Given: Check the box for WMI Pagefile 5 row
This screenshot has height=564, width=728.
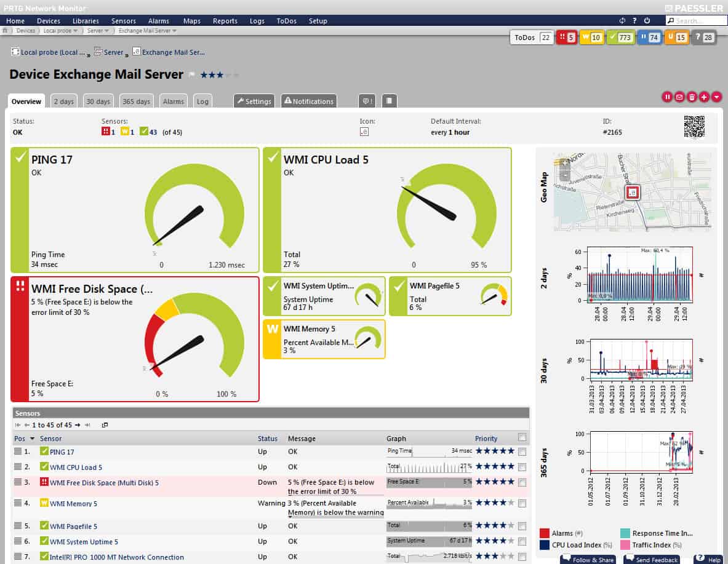Looking at the screenshot, I should 522,526.
